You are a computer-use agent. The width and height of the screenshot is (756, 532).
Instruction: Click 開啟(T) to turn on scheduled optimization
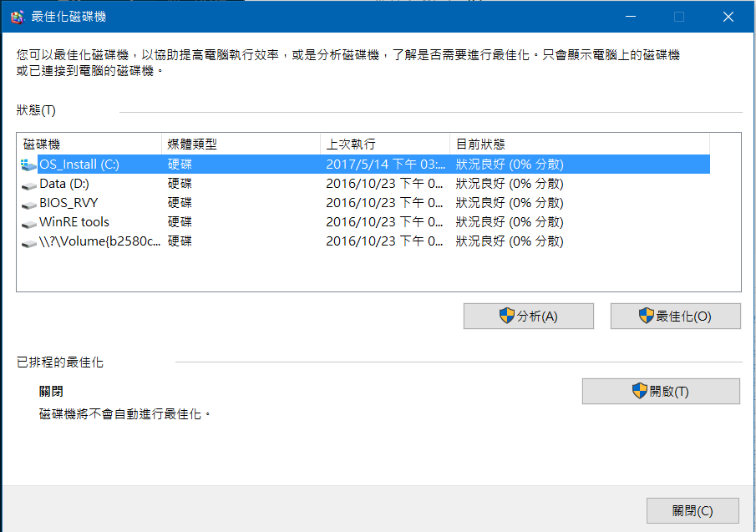661,392
